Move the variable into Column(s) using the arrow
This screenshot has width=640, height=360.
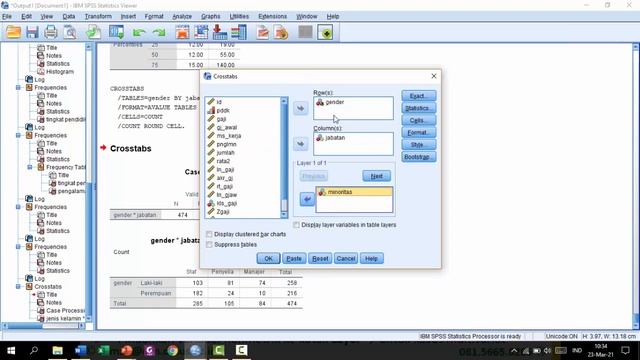(x=300, y=144)
